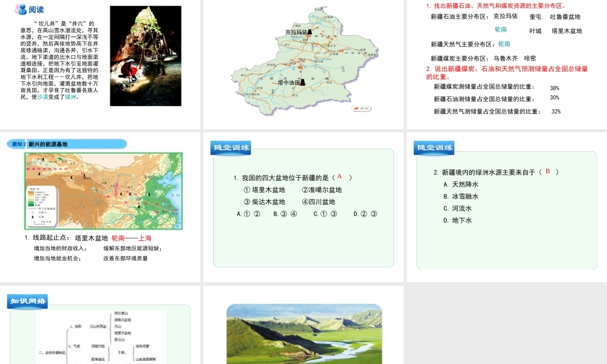Click the red answer letter B in question 2
The width and height of the screenshot is (607, 364).
(548, 171)
